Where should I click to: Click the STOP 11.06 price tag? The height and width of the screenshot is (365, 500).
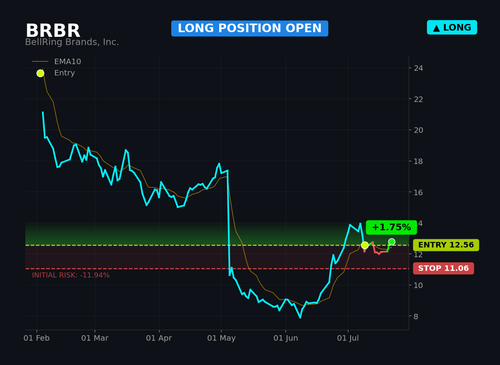[x=443, y=268]
